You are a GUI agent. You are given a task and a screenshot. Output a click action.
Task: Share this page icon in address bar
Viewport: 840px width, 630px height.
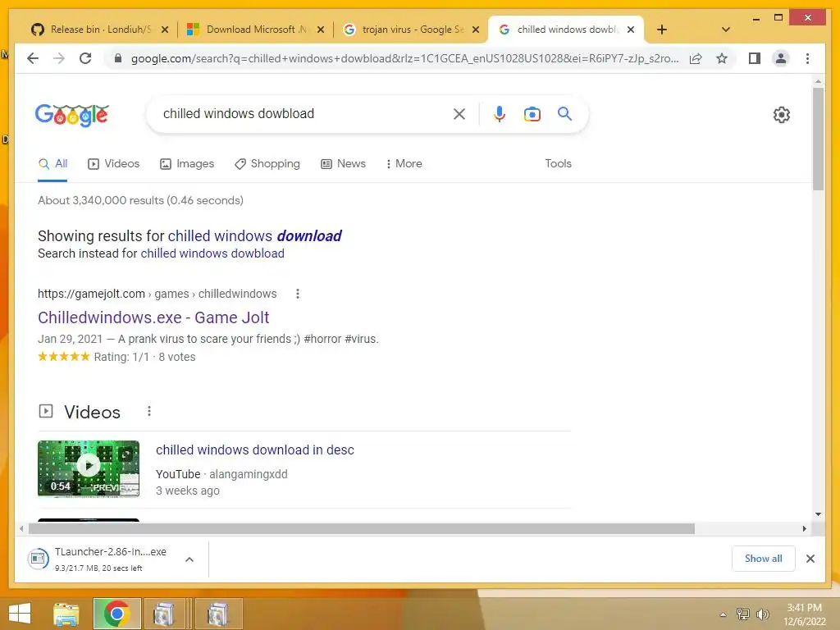696,58
